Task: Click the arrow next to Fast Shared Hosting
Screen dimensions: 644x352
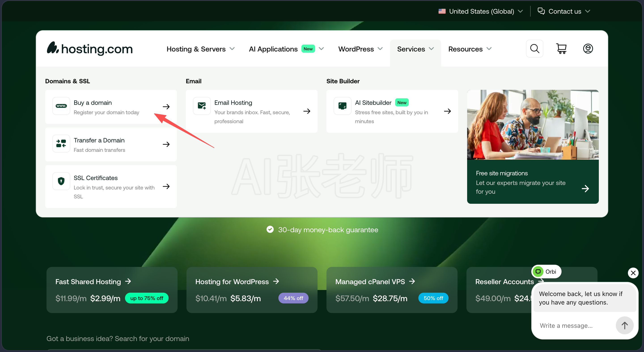Action: [x=128, y=281]
